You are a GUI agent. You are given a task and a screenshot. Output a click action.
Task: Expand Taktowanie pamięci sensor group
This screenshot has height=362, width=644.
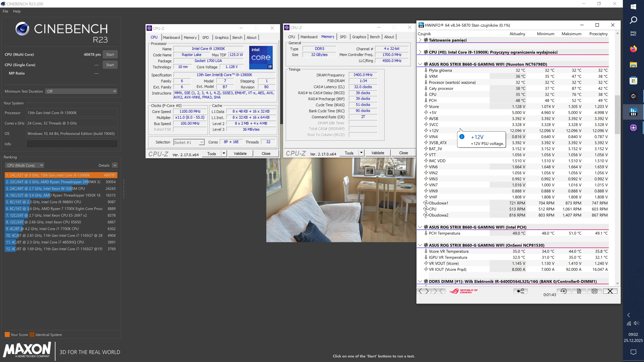tap(420, 40)
